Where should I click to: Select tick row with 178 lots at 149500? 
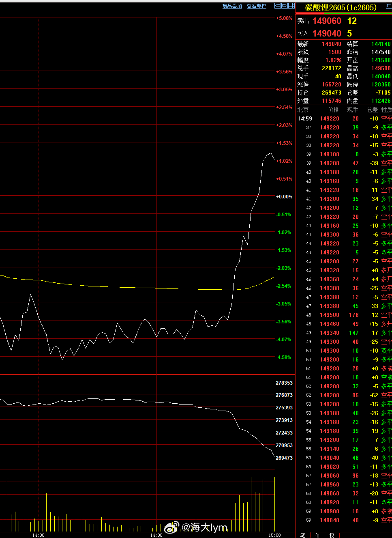(x=344, y=315)
